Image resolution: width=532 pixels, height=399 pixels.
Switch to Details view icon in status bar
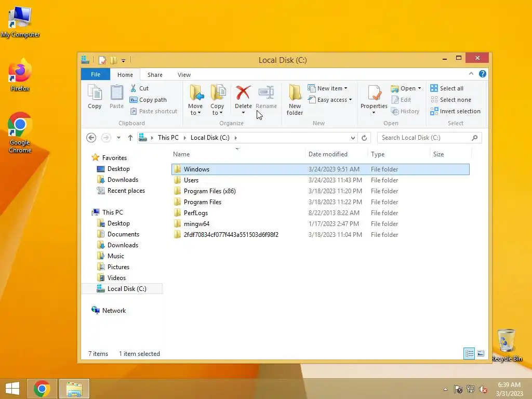(469, 353)
